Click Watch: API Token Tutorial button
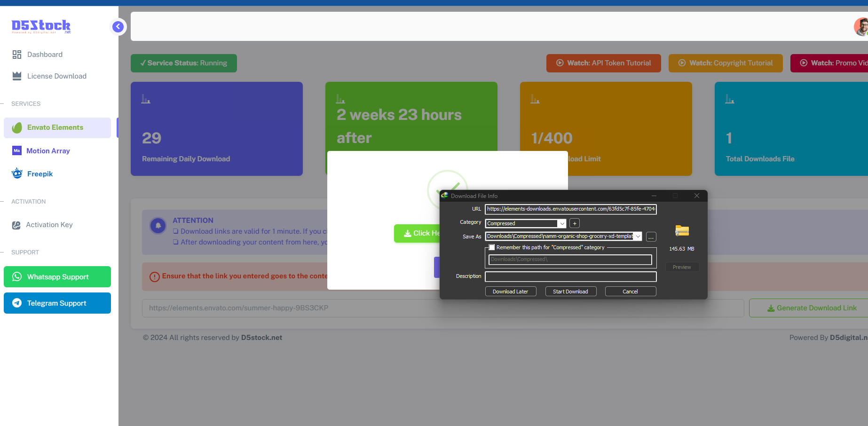 pyautogui.click(x=603, y=63)
